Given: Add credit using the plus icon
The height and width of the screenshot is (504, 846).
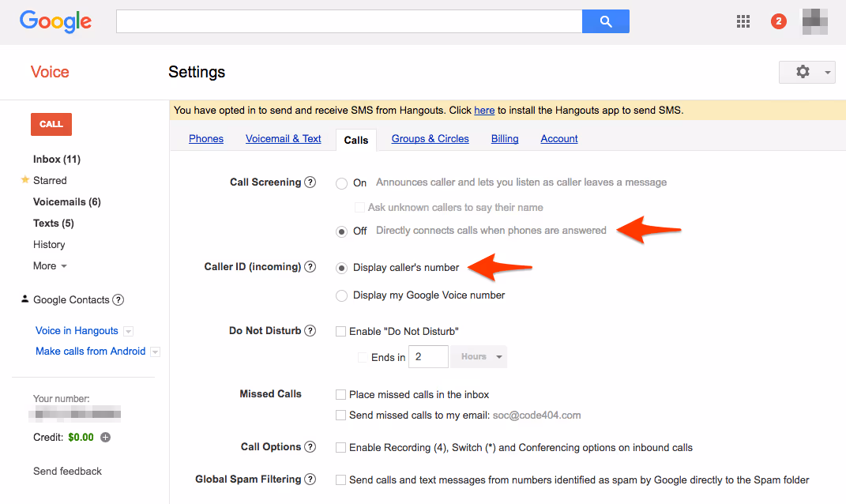Looking at the screenshot, I should point(106,437).
